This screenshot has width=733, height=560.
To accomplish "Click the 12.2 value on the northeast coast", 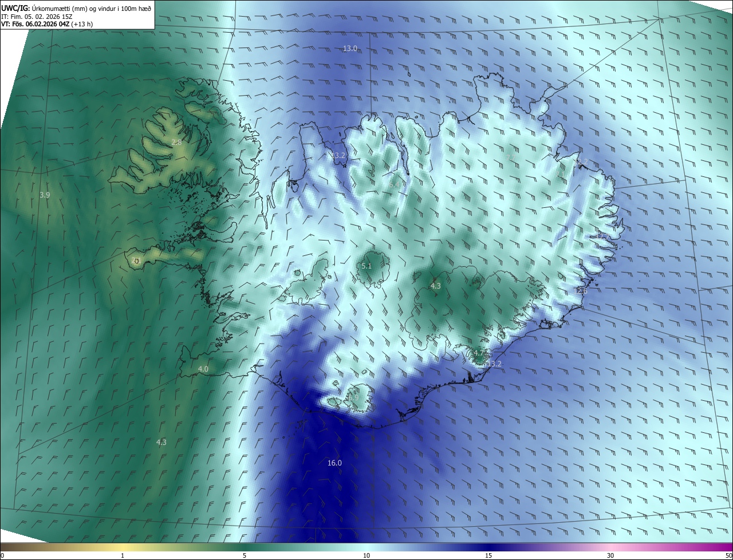I will 581,162.
